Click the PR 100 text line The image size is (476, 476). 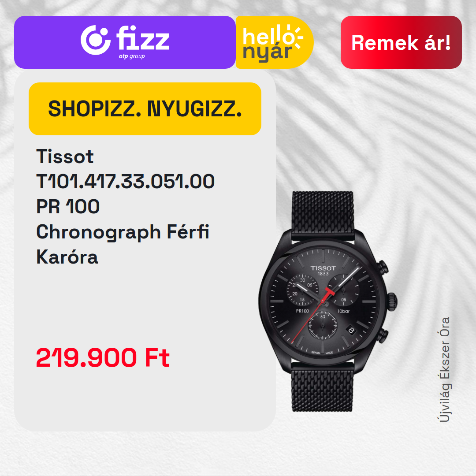point(68,207)
